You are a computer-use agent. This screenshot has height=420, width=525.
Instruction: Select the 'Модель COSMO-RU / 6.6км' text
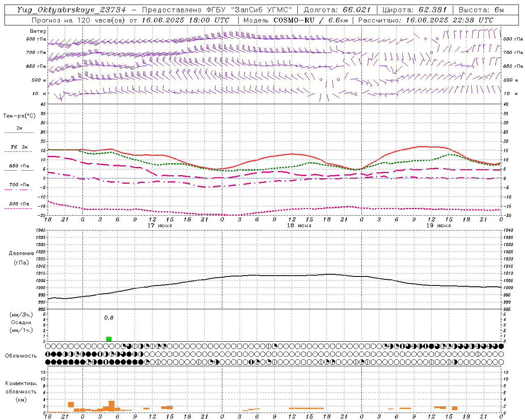[295, 20]
